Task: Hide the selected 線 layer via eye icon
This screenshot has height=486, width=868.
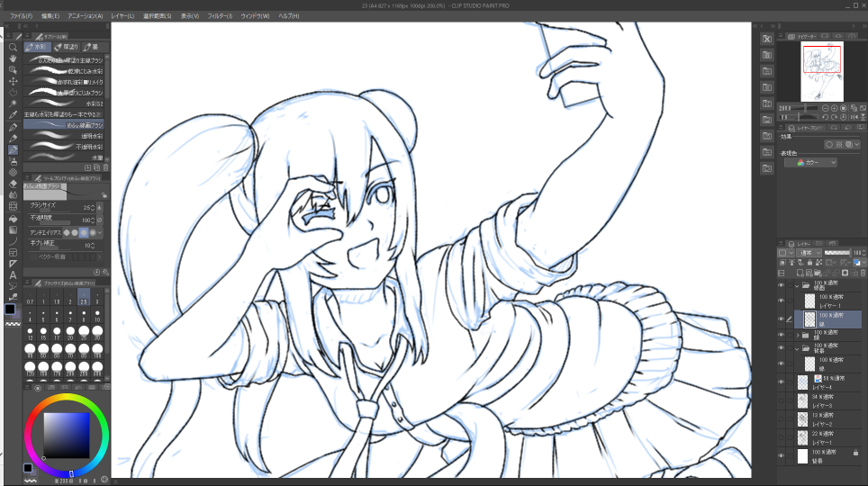Action: click(x=781, y=319)
